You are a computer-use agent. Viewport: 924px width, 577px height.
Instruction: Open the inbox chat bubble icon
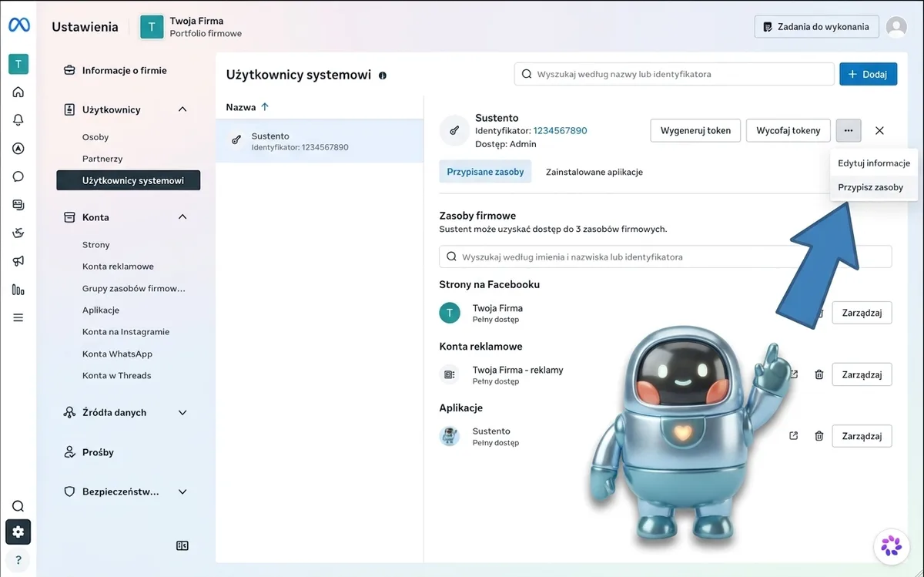[18, 176]
